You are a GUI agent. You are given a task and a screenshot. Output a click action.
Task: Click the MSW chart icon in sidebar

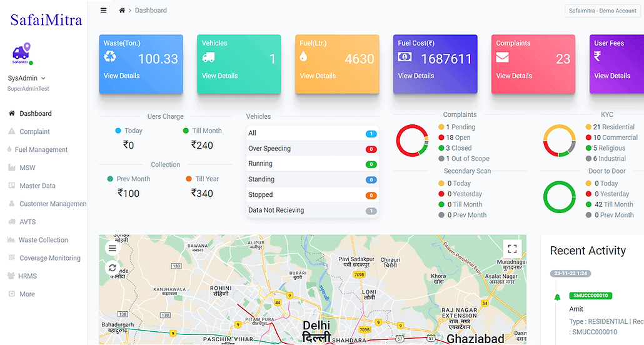[x=12, y=167]
